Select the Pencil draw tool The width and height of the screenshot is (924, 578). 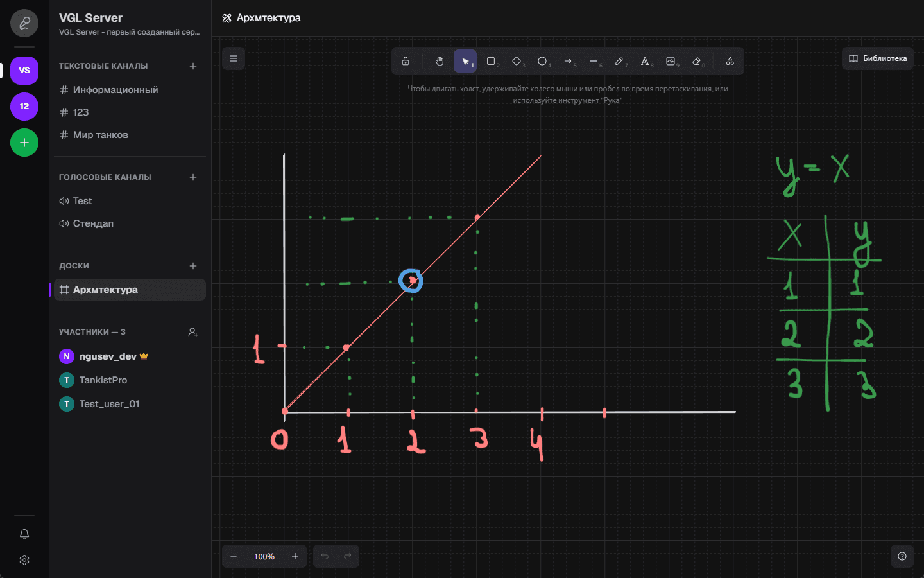point(619,61)
